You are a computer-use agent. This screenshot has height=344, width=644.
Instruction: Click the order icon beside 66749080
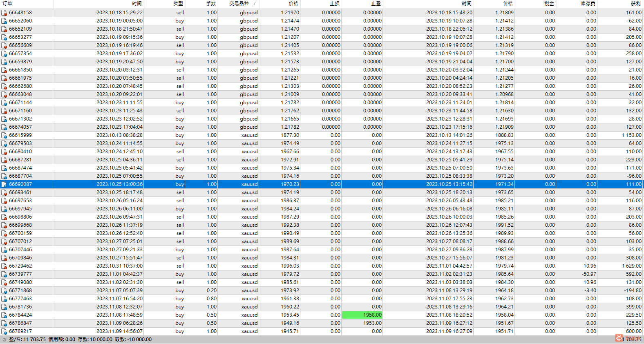(x=4, y=282)
